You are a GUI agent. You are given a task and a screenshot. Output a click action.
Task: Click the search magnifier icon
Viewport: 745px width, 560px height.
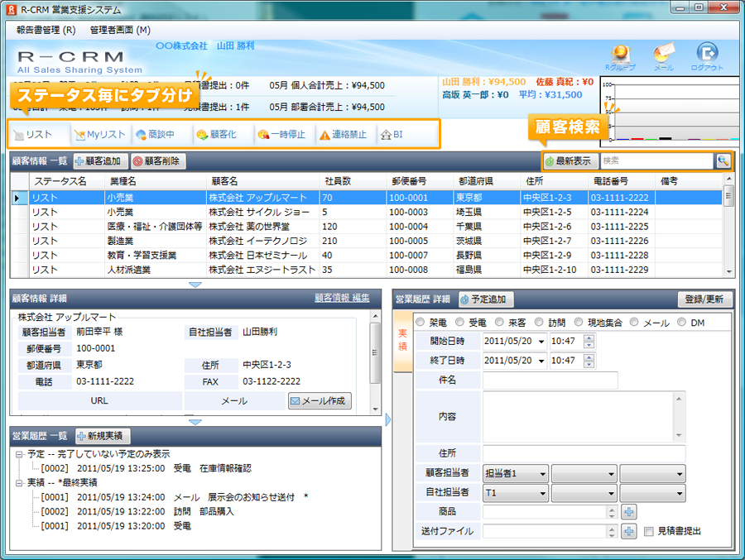pyautogui.click(x=723, y=161)
